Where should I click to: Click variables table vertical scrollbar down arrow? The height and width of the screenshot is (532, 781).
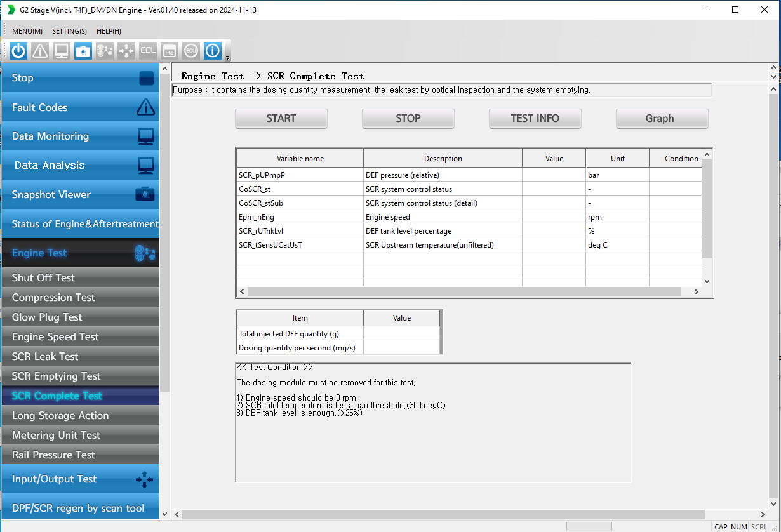(x=707, y=281)
